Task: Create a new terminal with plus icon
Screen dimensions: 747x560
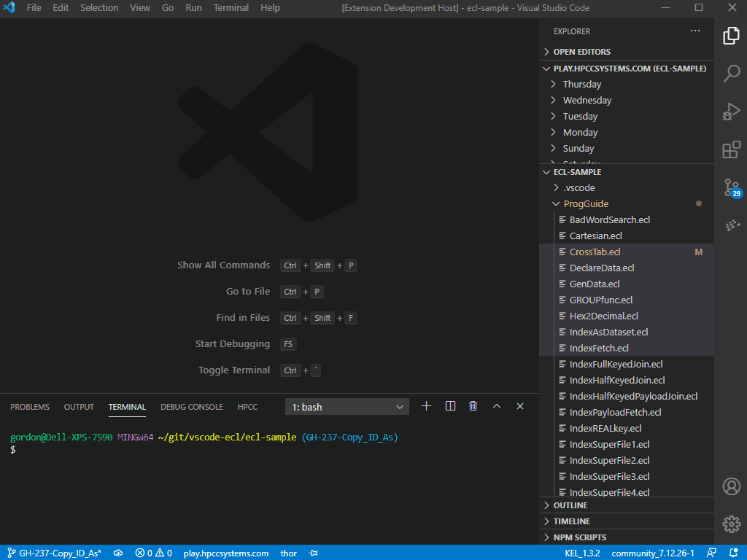Action: point(426,406)
